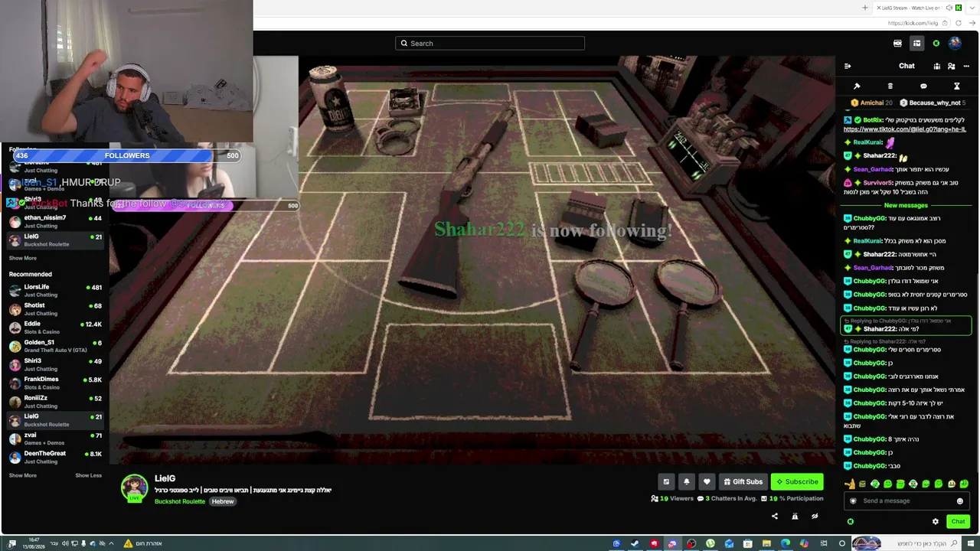Click the green Kick icon in top bar
This screenshot has height=551, width=980.
[x=936, y=43]
